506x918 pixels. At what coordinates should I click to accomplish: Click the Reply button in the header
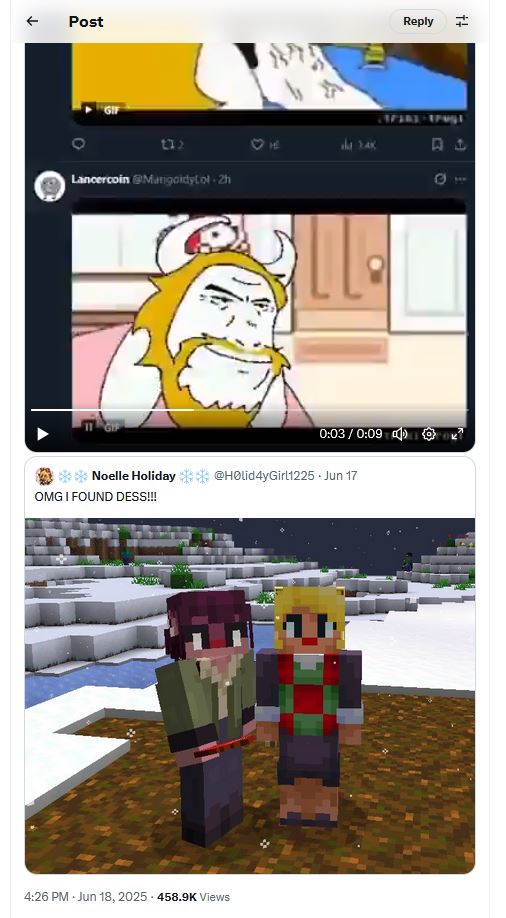[418, 21]
